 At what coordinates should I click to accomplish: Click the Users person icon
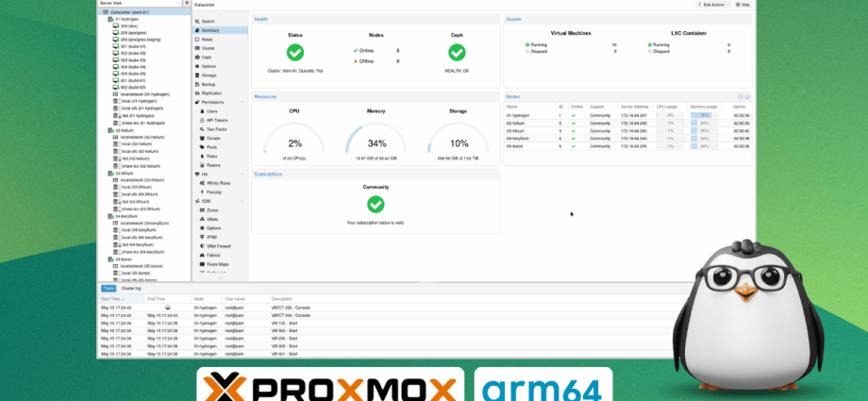click(x=202, y=111)
